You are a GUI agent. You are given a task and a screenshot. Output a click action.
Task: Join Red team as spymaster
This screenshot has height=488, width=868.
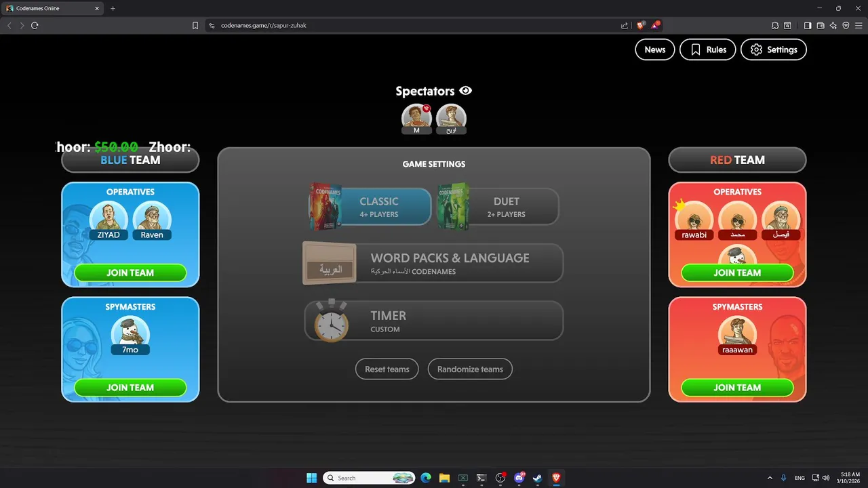pos(737,388)
